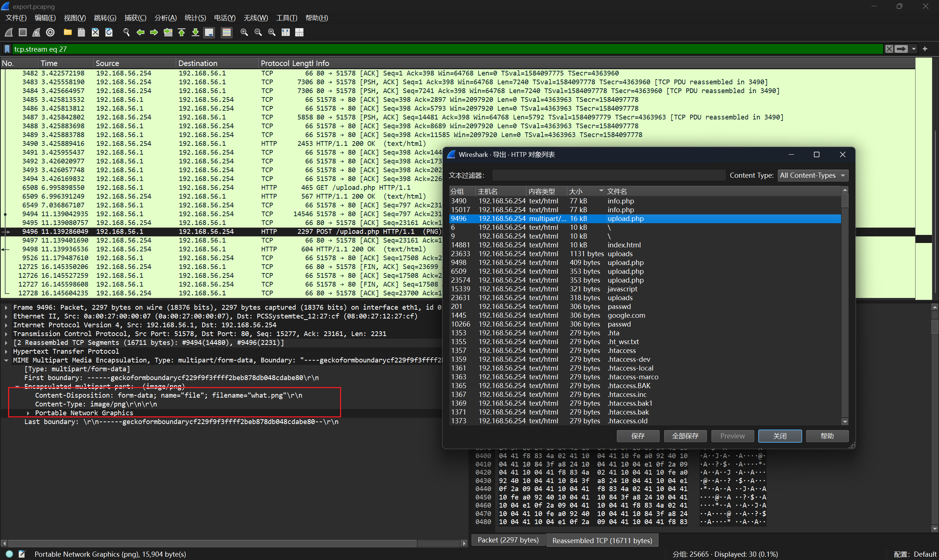This screenshot has width=939, height=560.
Task: Open the 分析(A) menu
Action: coord(165,18)
